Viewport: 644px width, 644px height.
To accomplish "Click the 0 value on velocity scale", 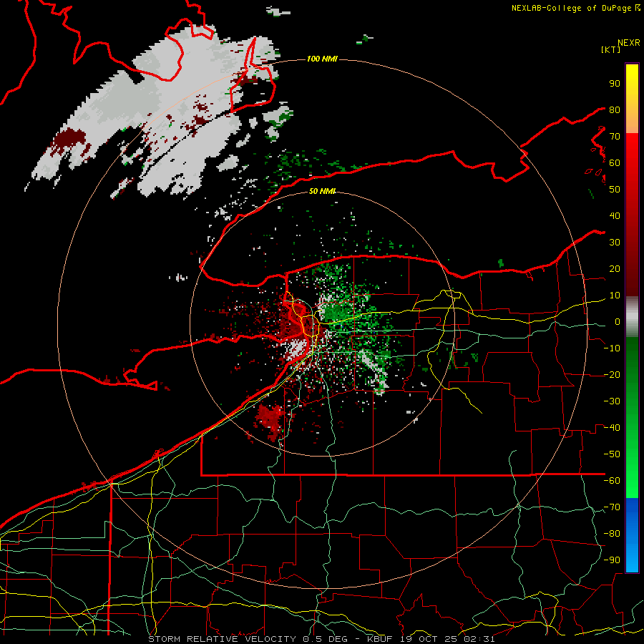I will [618, 321].
